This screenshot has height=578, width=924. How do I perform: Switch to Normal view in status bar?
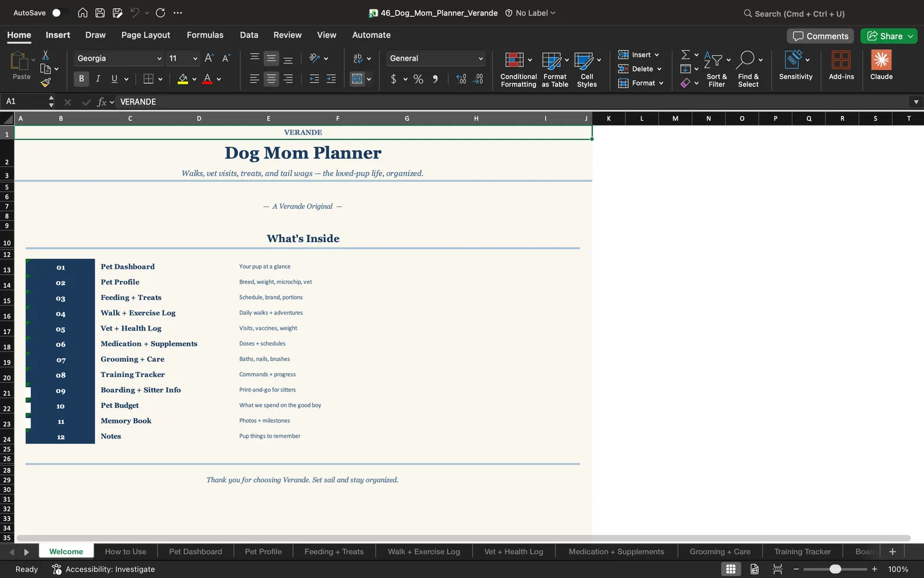point(731,569)
